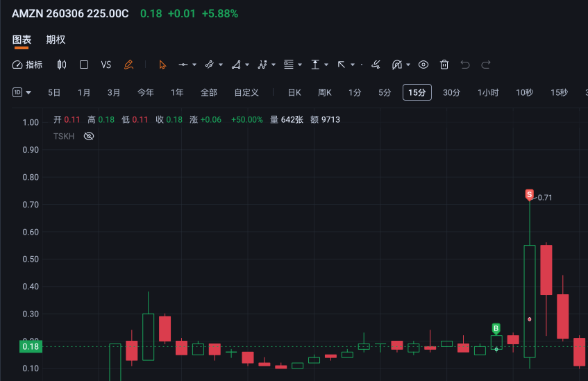This screenshot has height=381, width=588.
Task: Click the +5.88% change value
Action: tap(220, 14)
